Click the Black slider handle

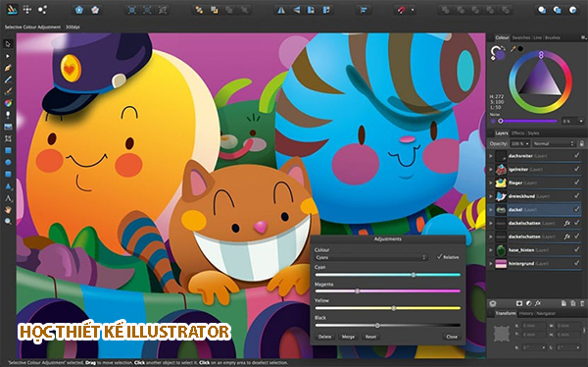377,326
